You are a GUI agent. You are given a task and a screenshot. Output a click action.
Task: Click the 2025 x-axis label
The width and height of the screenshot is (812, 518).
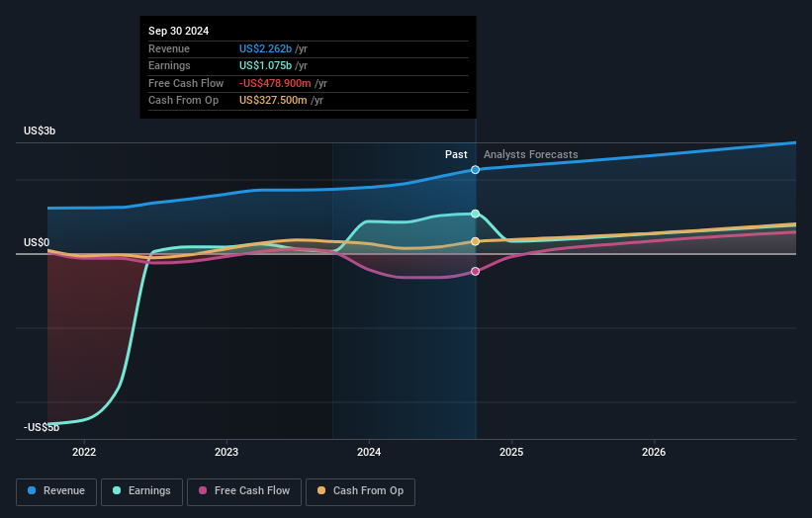(x=511, y=452)
